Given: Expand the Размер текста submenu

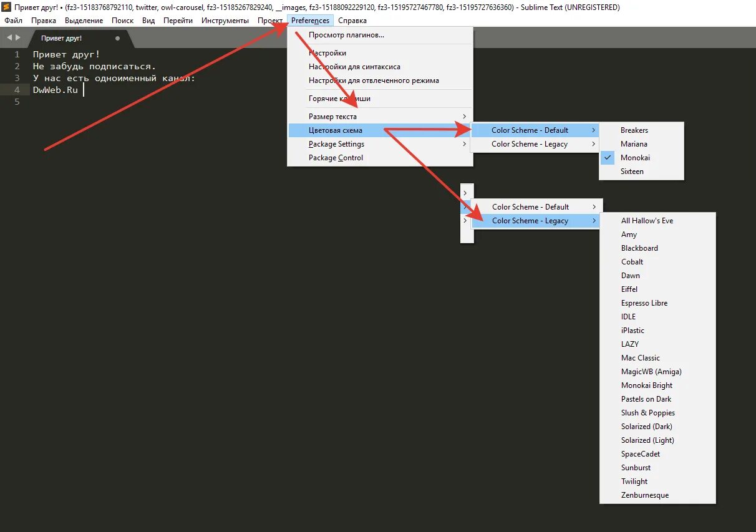Looking at the screenshot, I should [x=380, y=117].
